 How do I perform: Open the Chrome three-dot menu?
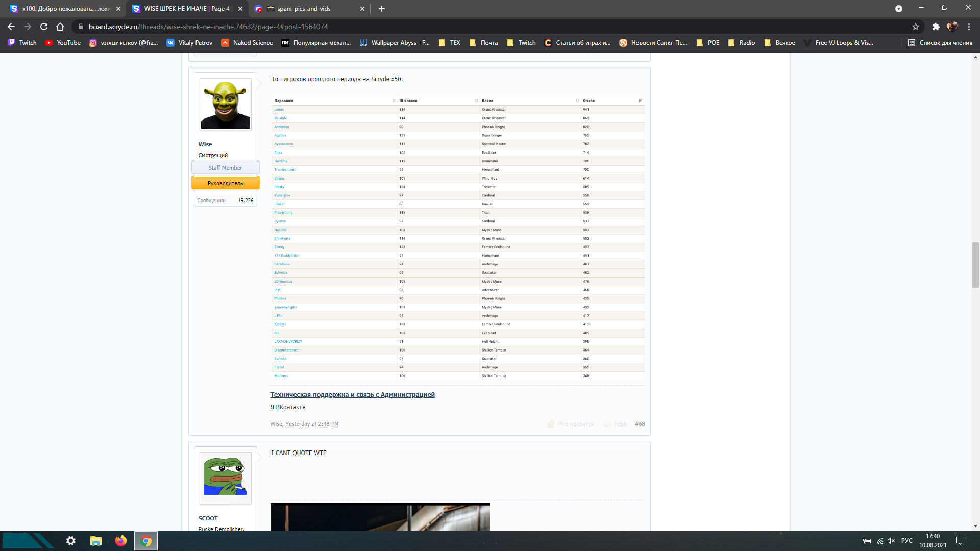[x=969, y=27]
